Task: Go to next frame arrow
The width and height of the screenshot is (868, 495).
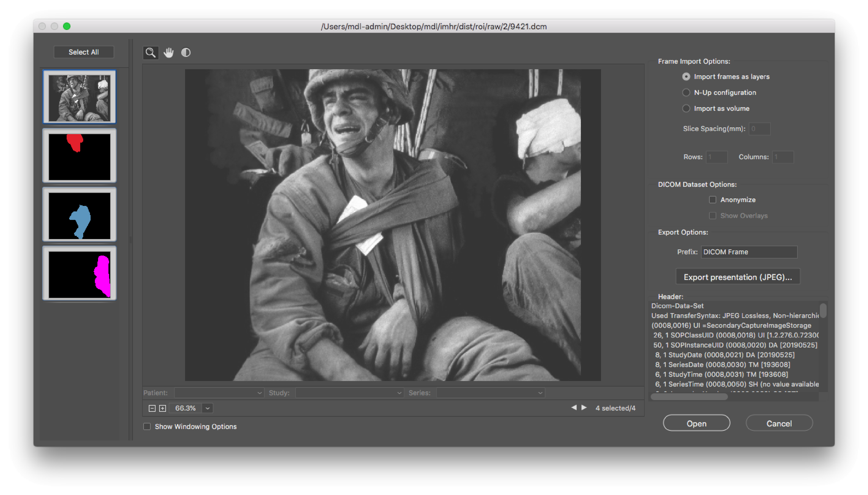Action: [x=584, y=408]
